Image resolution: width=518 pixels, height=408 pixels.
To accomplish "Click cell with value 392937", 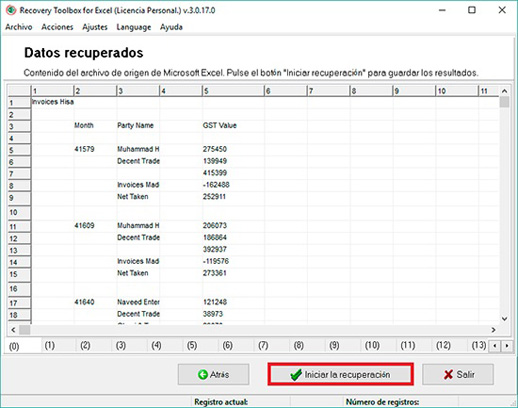I will click(x=233, y=249).
